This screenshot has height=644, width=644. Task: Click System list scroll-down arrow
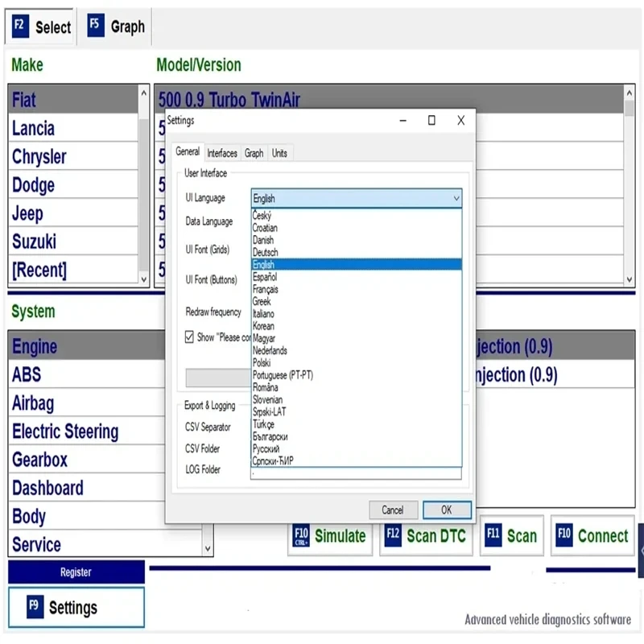pos(208,548)
